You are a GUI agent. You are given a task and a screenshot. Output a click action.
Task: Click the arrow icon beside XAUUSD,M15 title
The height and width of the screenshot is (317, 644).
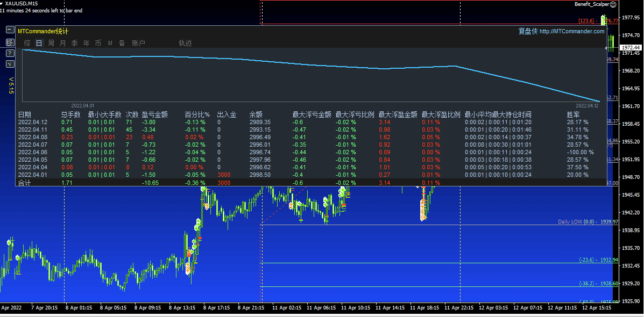tap(4, 3)
